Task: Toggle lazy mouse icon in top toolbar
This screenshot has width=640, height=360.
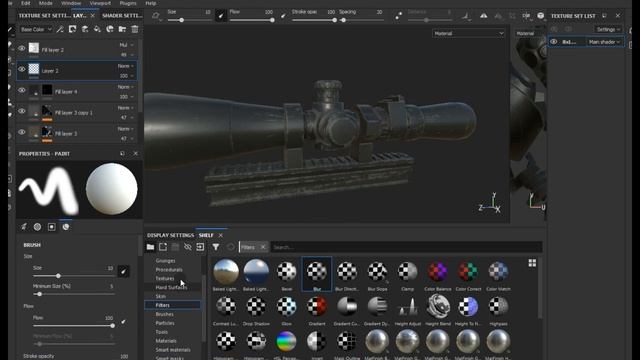Action: click(x=398, y=16)
